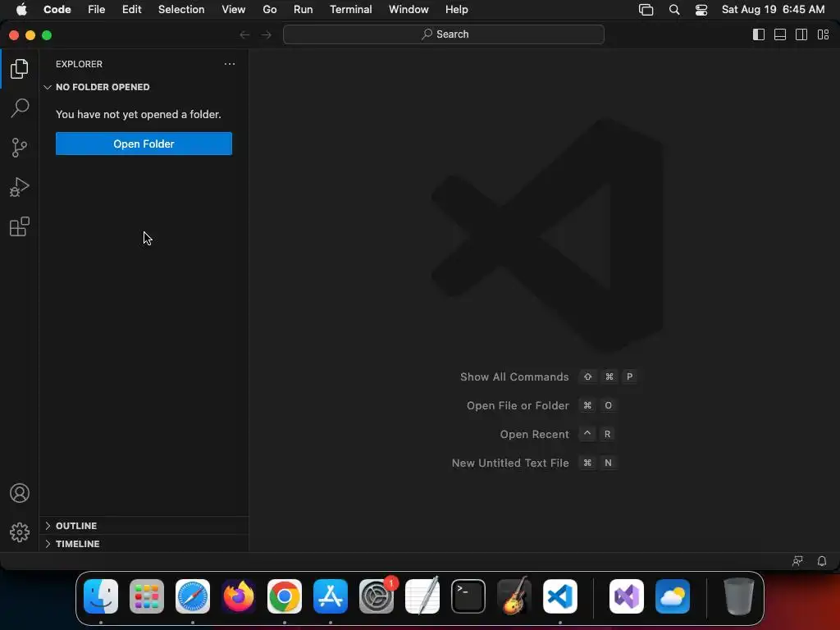This screenshot has height=630, width=840.
Task: Click the Open File or Folder hint
Action: tap(541, 405)
